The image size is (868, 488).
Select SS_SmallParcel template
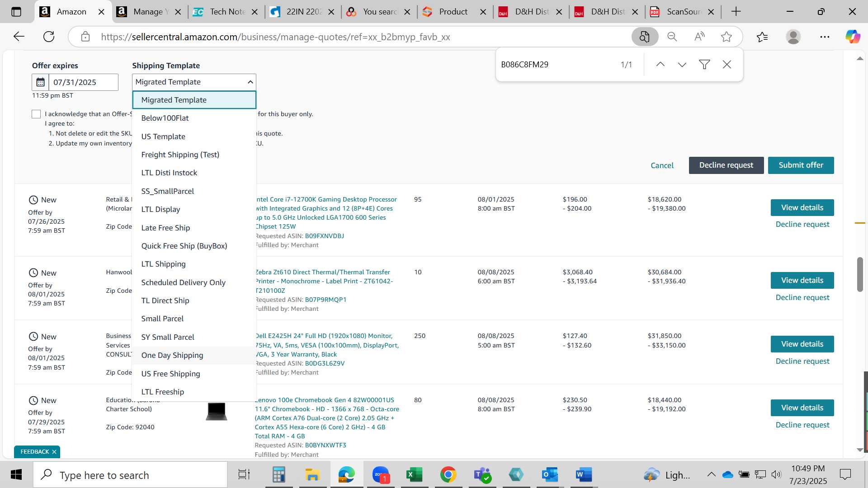click(x=194, y=191)
